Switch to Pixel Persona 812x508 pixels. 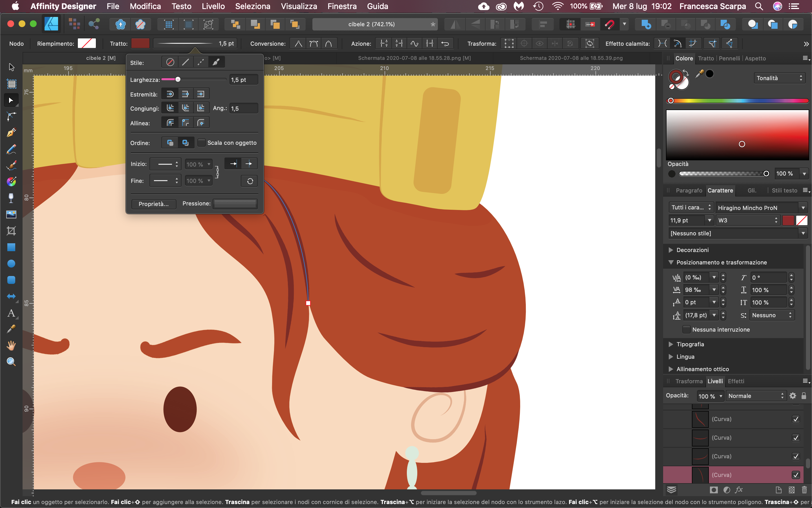point(74,24)
